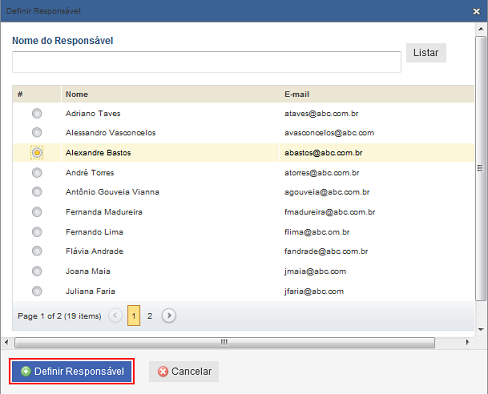Select the Juliana Faria radio button
The image size is (488, 394).
coord(37,291)
